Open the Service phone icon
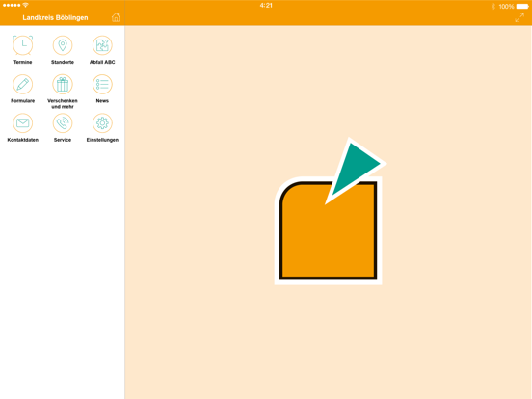The height and width of the screenshot is (399, 532). [63, 122]
